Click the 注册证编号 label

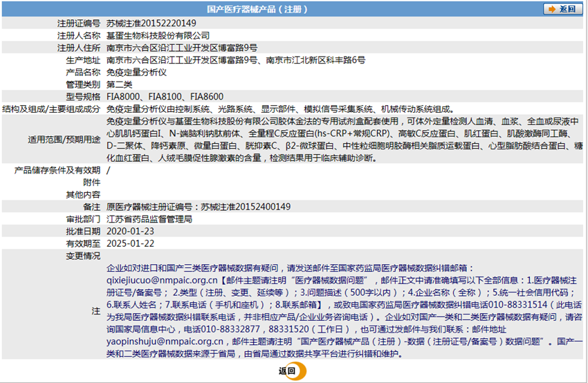tap(79, 24)
